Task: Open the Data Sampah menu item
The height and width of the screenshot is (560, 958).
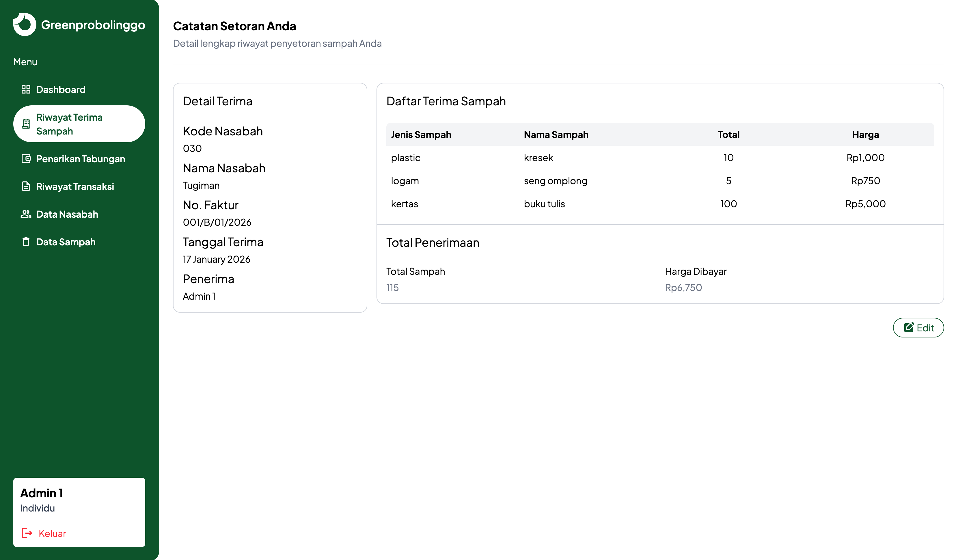Action: pos(66,242)
